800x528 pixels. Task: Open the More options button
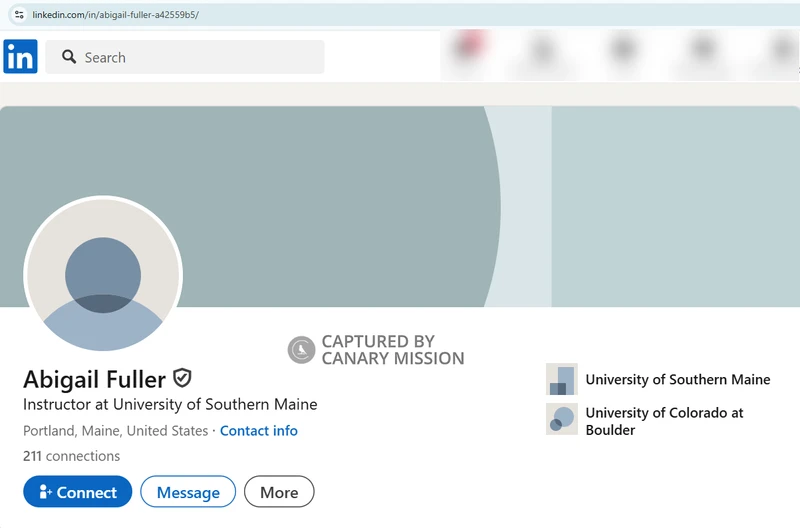pos(279,492)
